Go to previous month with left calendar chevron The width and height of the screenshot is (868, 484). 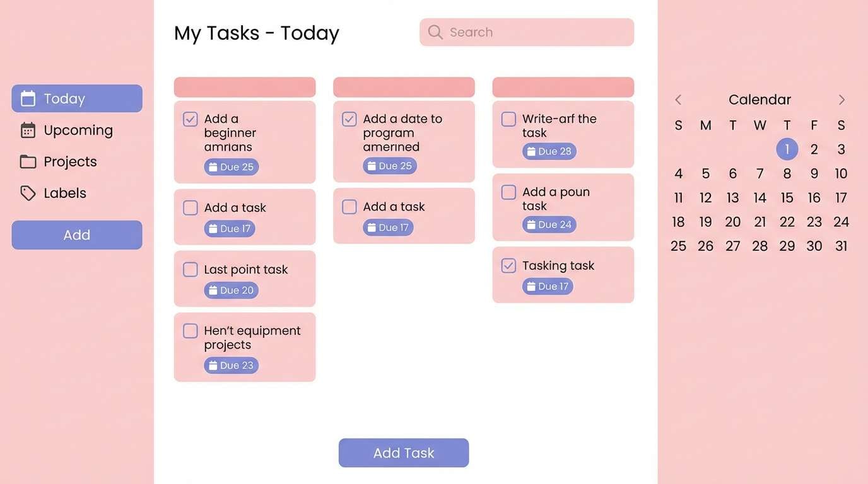677,99
